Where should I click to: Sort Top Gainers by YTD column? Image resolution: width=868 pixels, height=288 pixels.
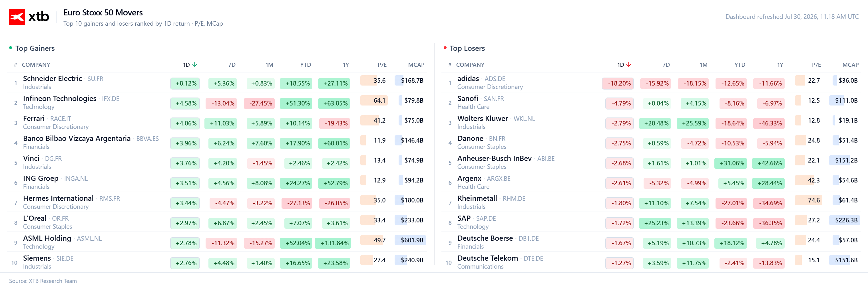click(306, 65)
